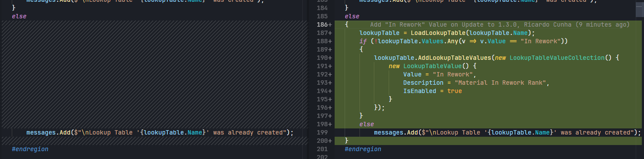This screenshot has width=644, height=159.
Task: Click line number 195 in right gutter
Action: click(x=322, y=100)
